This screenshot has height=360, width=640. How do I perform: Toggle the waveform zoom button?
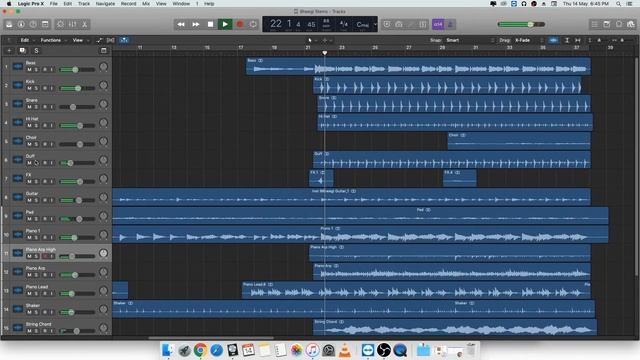[x=553, y=40]
